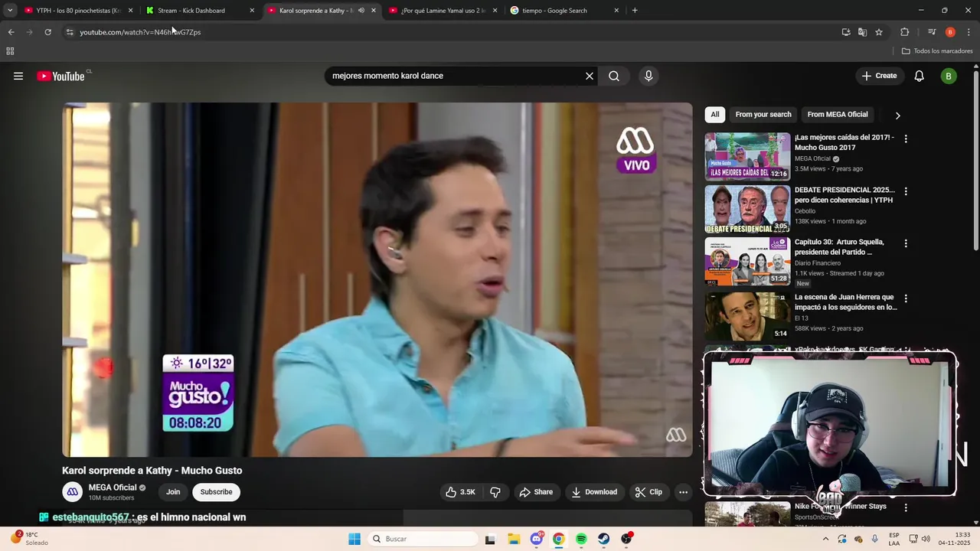Screen dimensions: 980x551
Task: Open the Chrome extensions puzzle icon
Action: point(904,32)
